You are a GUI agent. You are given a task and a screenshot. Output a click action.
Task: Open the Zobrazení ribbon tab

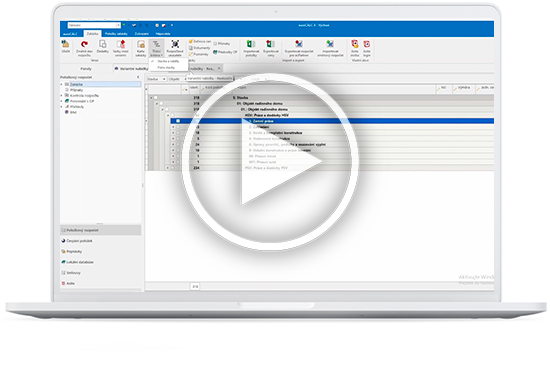(x=142, y=34)
